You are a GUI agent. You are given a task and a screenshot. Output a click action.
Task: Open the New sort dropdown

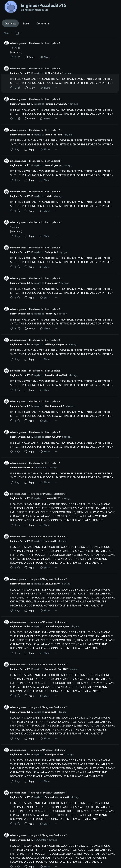pos(8,33)
